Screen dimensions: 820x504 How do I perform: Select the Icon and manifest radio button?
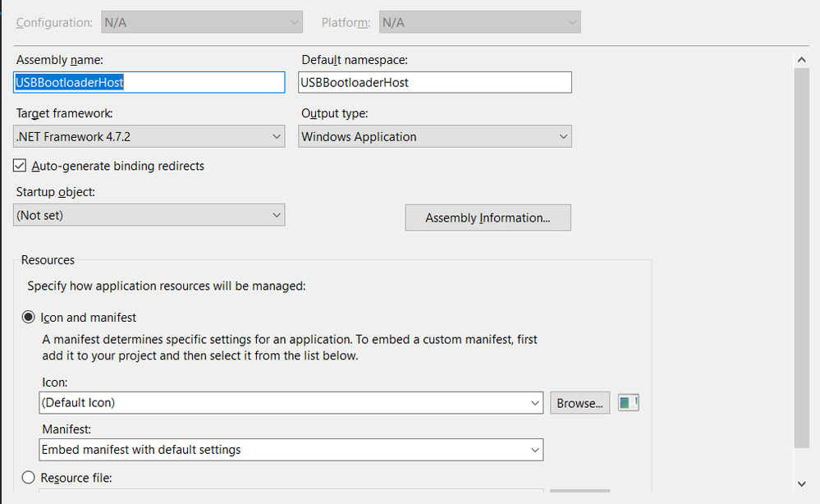pyautogui.click(x=28, y=316)
